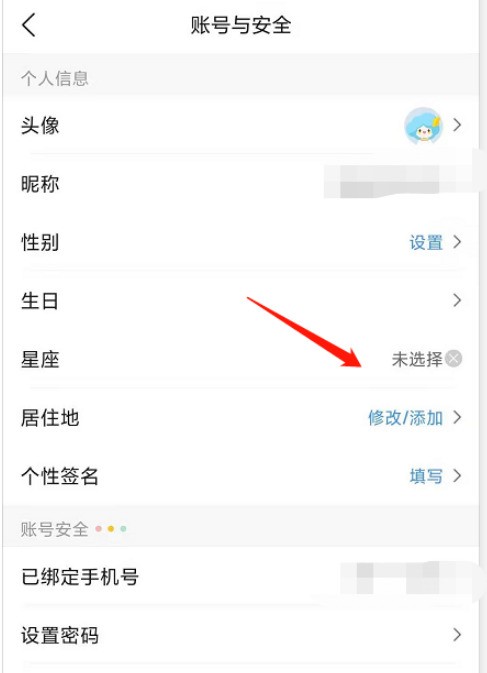
Task: Clear 星座 with the gray X icon
Action: [454, 359]
